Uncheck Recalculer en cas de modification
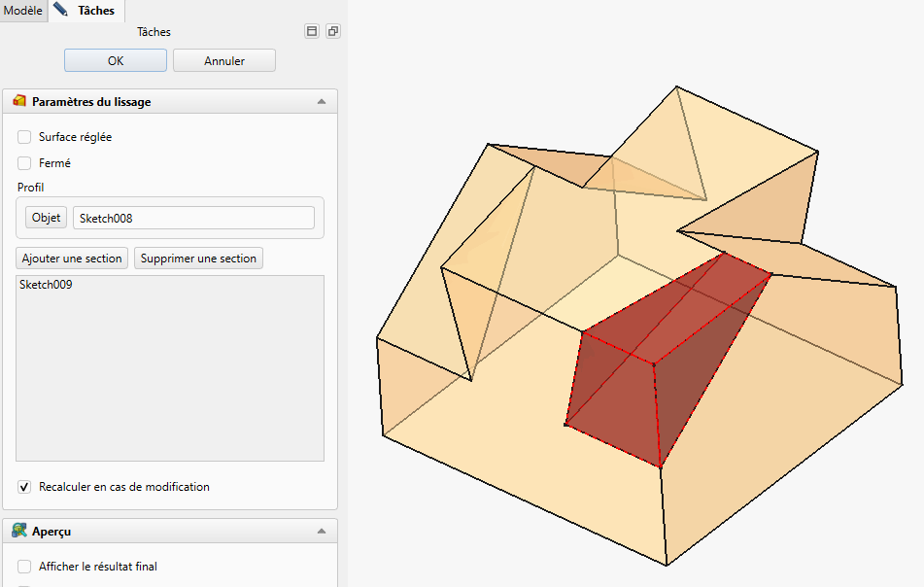Screen dimensions: 924x587 click(x=24, y=487)
